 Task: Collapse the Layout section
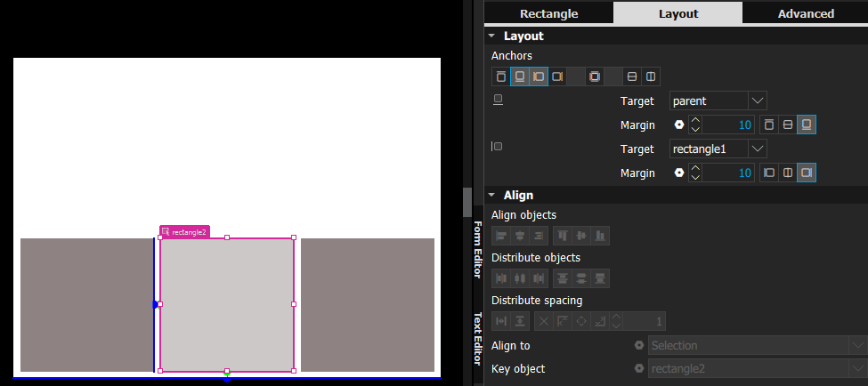(x=491, y=36)
